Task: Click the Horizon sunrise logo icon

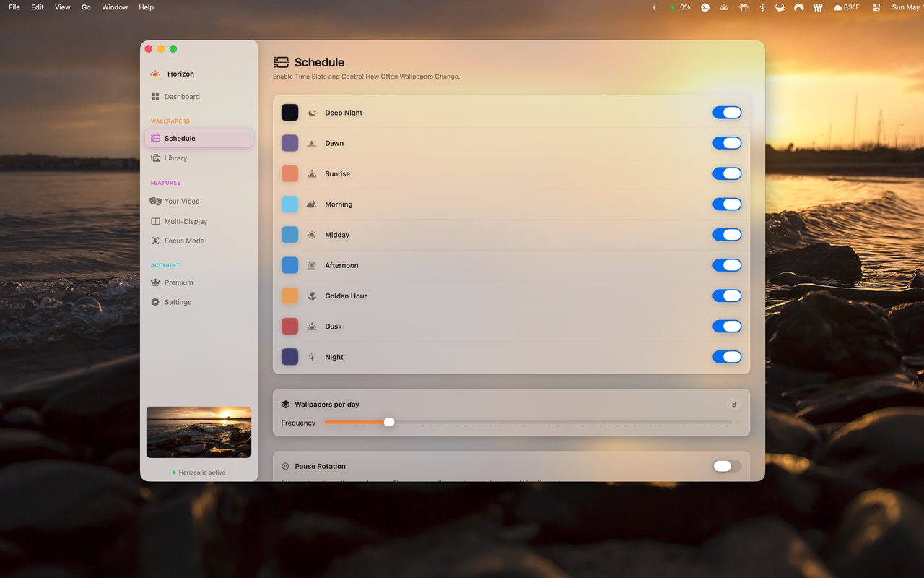Action: 155,74
